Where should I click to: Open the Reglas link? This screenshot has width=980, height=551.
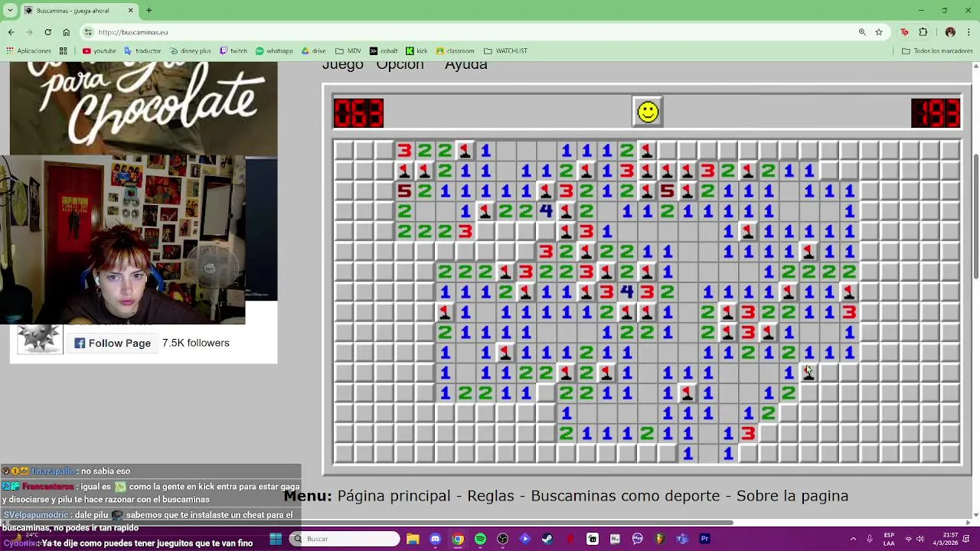pyautogui.click(x=491, y=496)
